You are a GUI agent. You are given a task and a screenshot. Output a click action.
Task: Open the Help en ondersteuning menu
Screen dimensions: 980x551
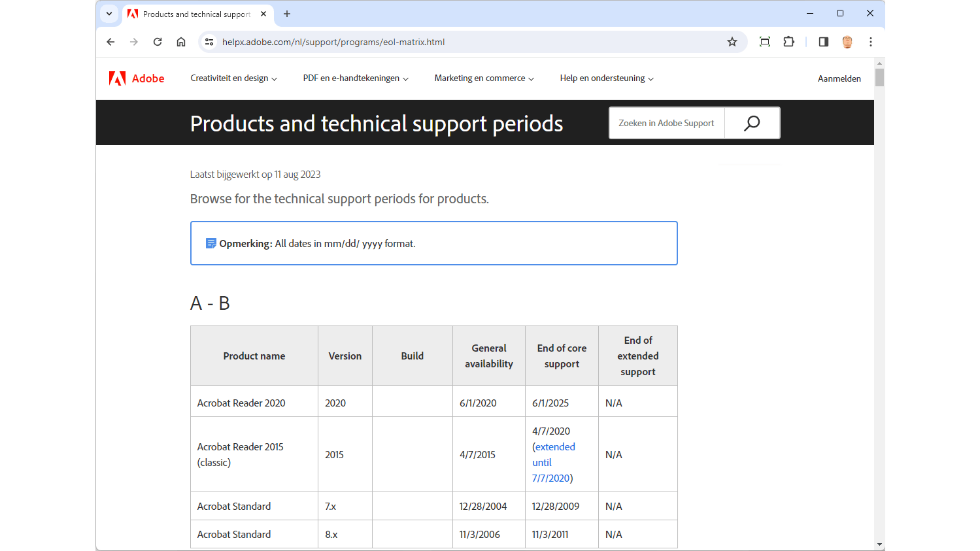point(606,78)
